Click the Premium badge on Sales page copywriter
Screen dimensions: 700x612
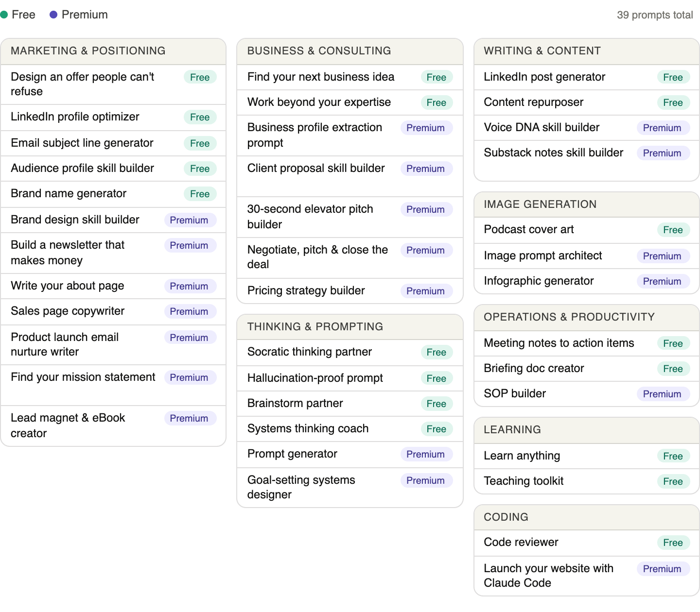189,311
